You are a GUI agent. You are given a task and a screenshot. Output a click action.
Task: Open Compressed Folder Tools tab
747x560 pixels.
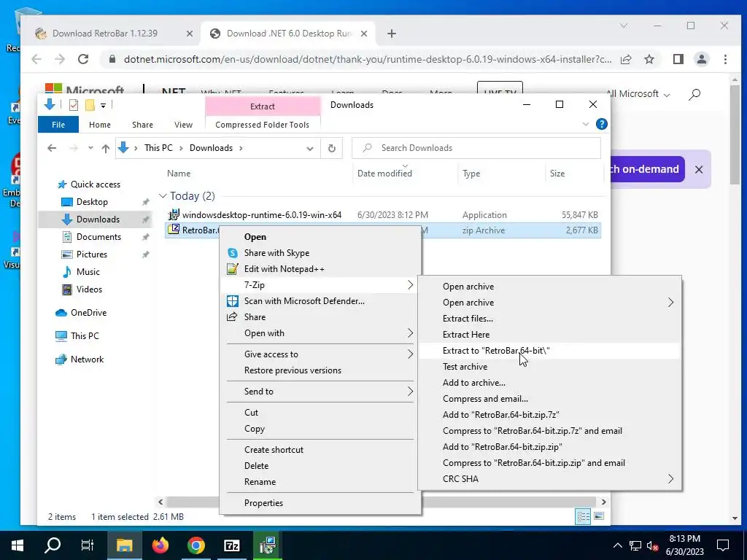[262, 125]
